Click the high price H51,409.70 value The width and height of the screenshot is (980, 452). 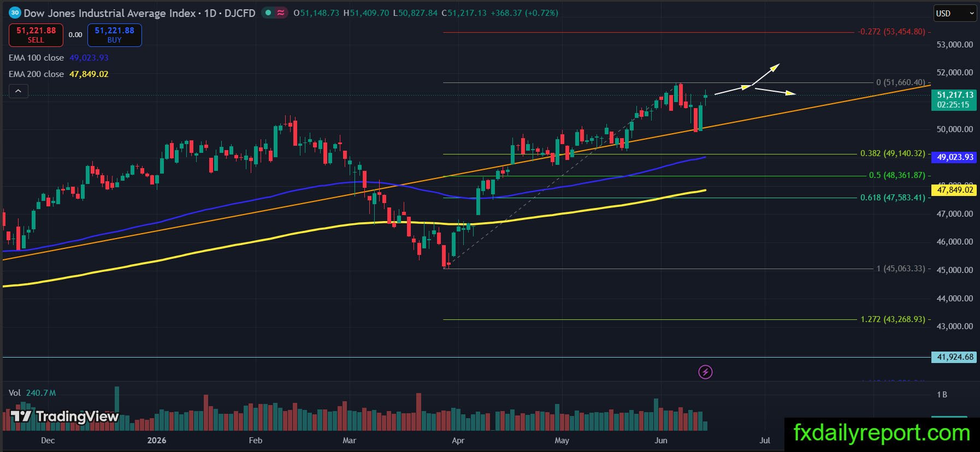[366, 13]
